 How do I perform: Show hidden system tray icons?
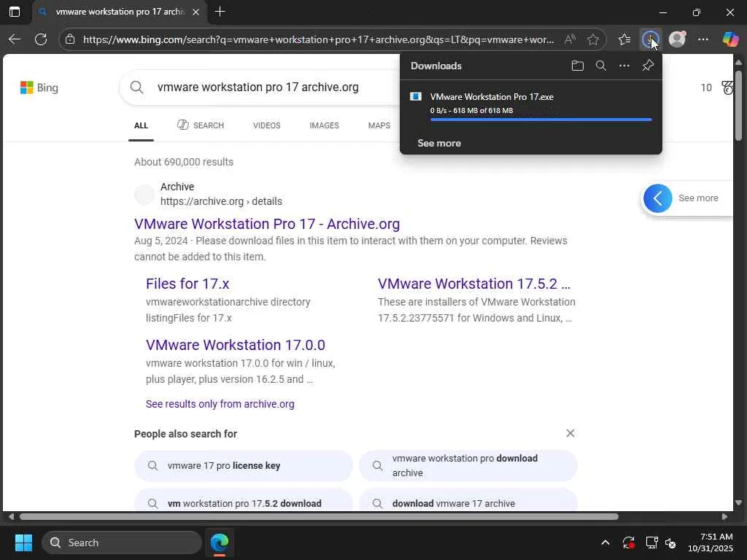(605, 542)
